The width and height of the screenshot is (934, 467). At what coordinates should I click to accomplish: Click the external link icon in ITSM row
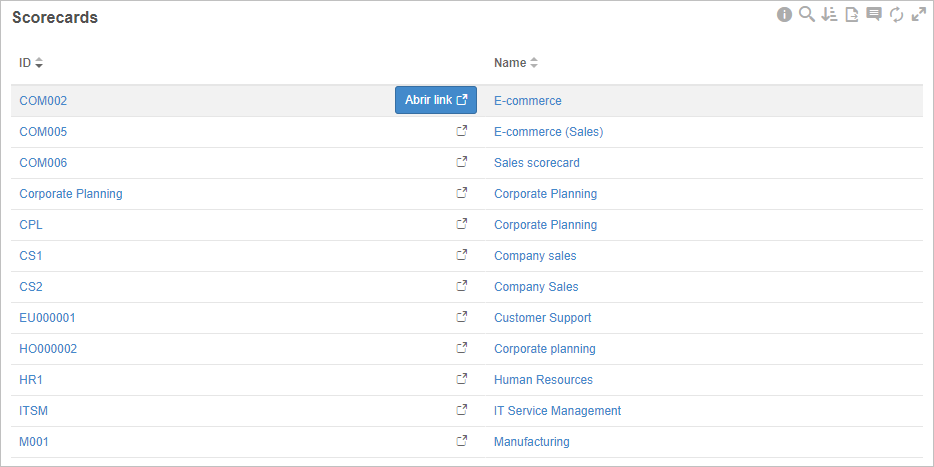tap(462, 410)
